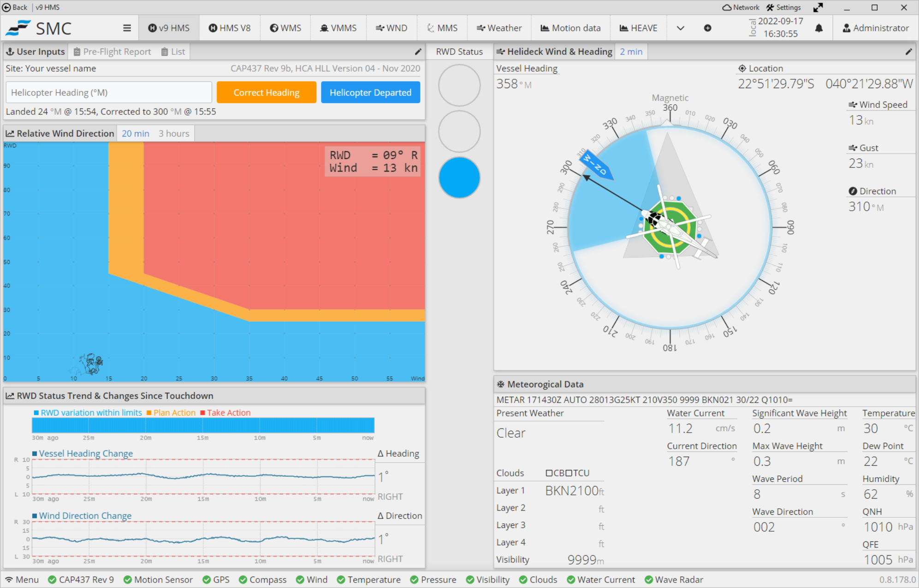Open the Network cloud status
This screenshot has height=588, width=919.
741,7
